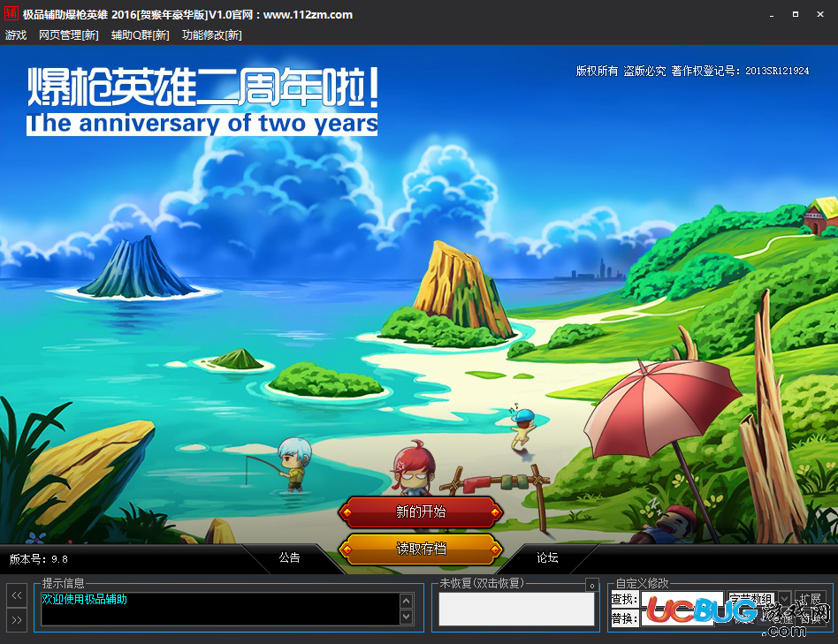Click the 版本号: 9.8 version text
The height and width of the screenshot is (644, 838).
point(39,559)
